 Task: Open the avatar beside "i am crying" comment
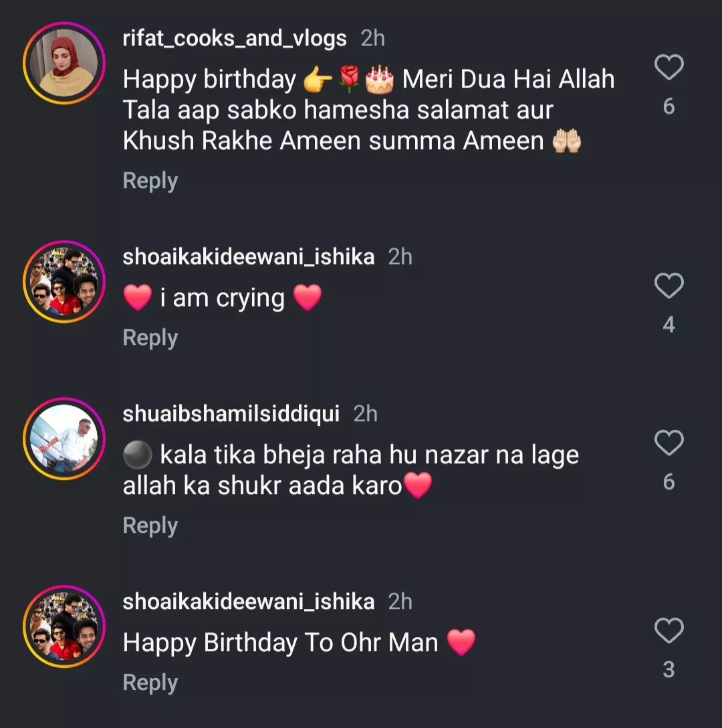pyautogui.click(x=64, y=282)
